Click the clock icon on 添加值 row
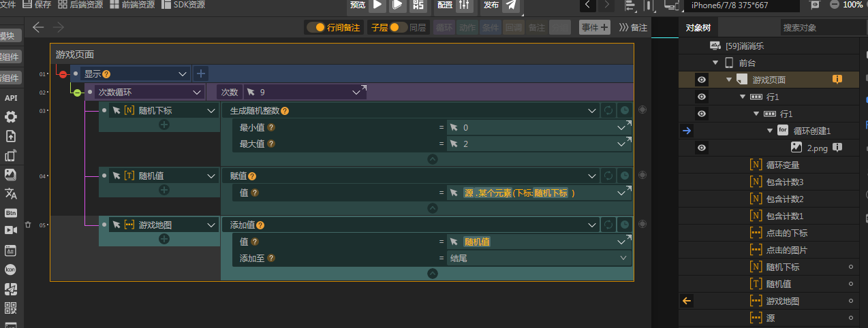868x328 pixels. click(x=625, y=225)
